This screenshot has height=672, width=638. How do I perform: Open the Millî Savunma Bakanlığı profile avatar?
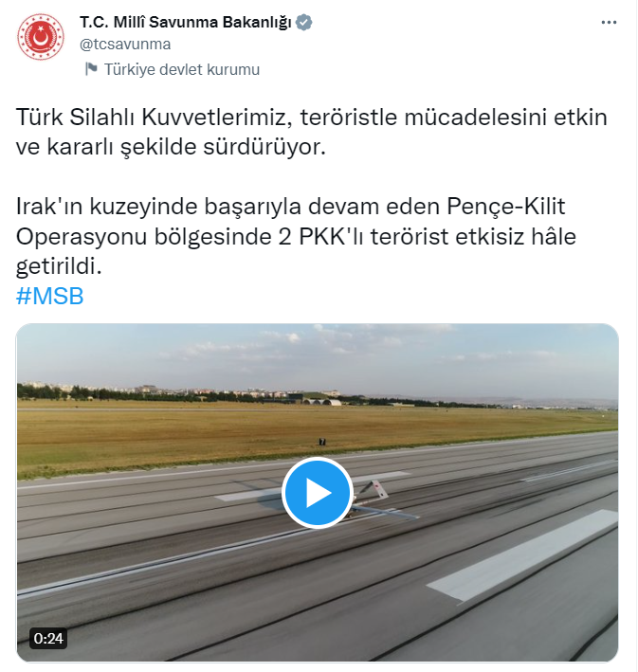(x=41, y=36)
